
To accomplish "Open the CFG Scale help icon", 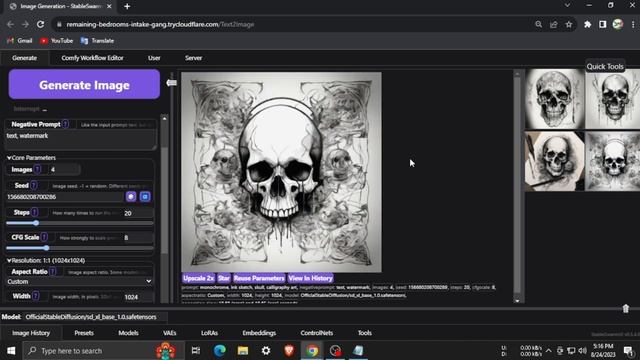I will 44,237.
